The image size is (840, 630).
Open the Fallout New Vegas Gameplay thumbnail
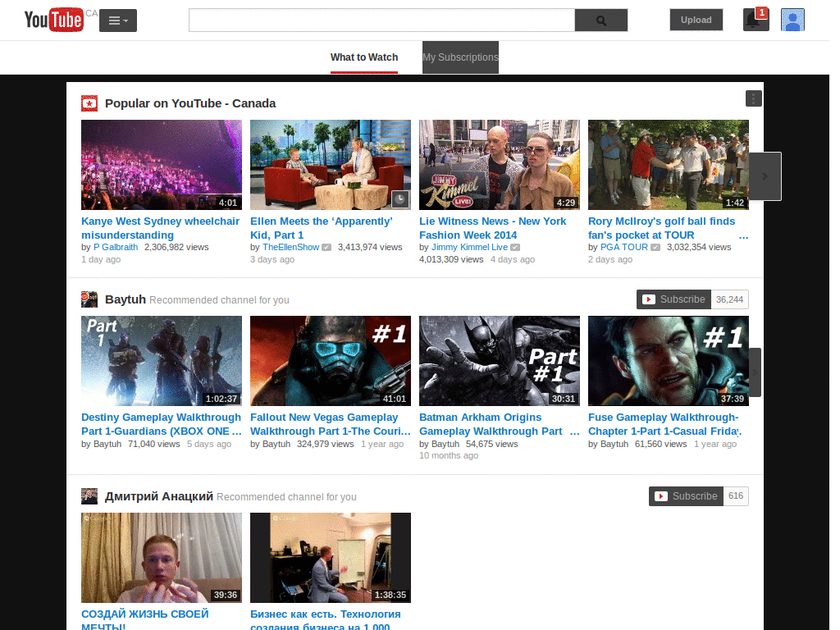pos(331,361)
